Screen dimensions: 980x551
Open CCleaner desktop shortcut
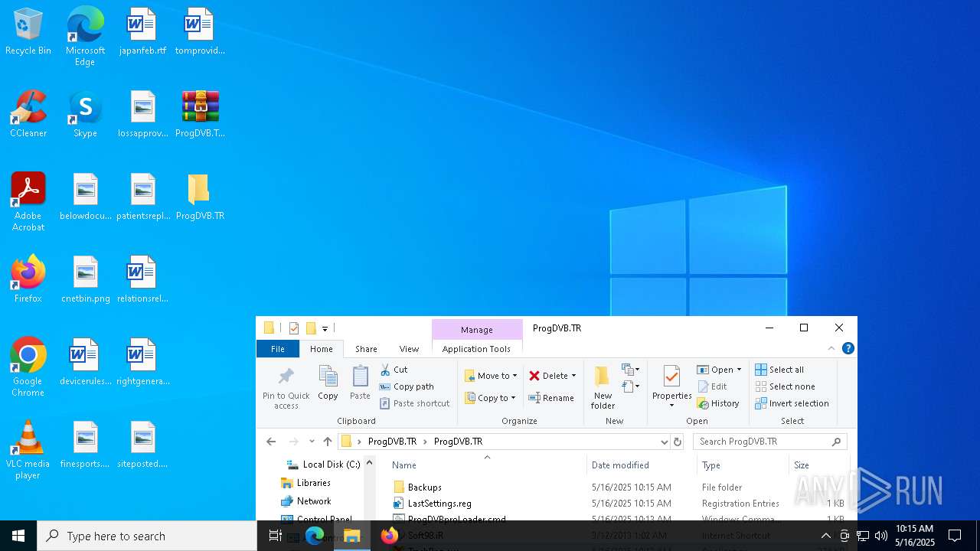coord(28,114)
